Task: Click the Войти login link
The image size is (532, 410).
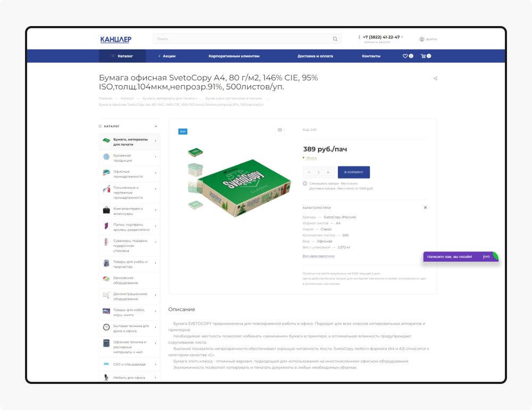Action: click(x=431, y=39)
